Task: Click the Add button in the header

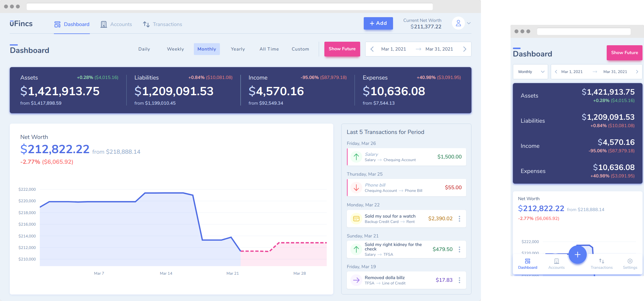Action: [x=378, y=23]
